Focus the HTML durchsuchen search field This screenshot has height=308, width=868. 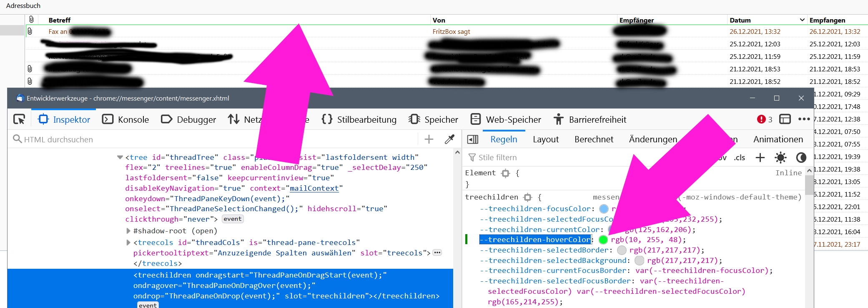point(213,139)
